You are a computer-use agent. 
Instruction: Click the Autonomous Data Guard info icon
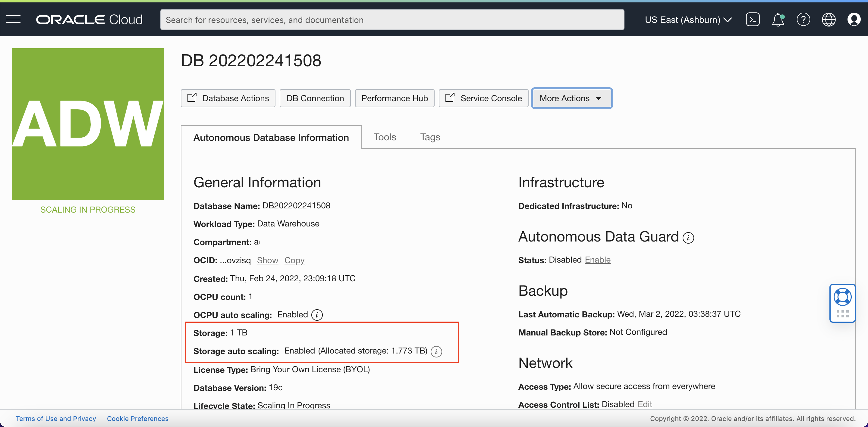[688, 238]
